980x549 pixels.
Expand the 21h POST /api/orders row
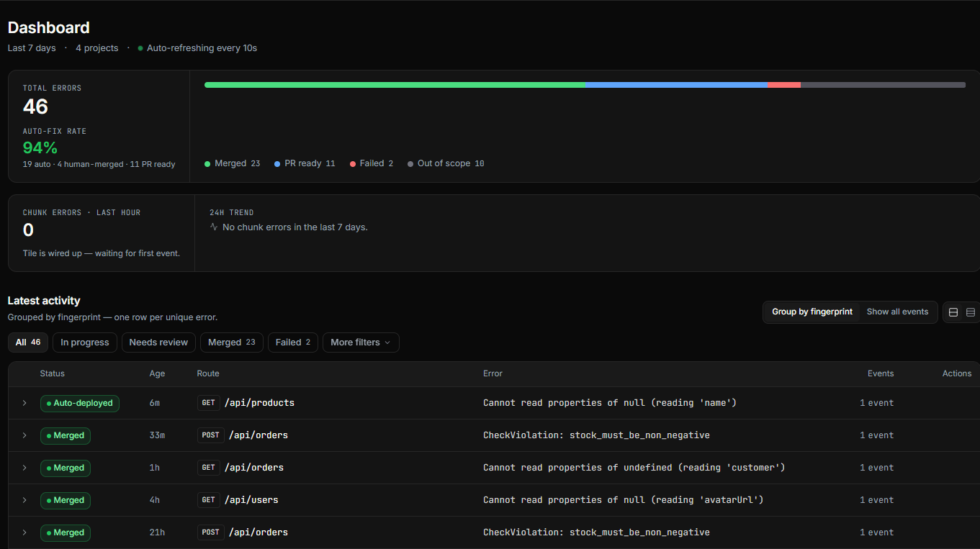(x=24, y=532)
